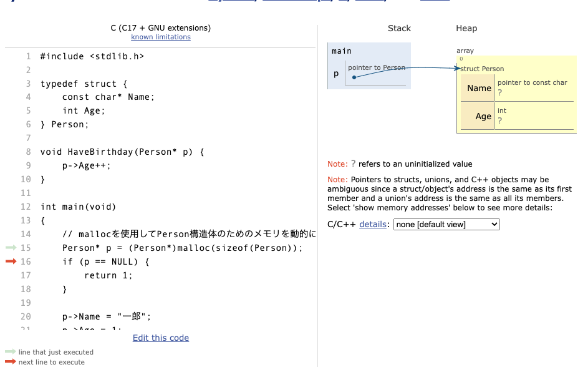Select variable p in the main stack frame
Image resolution: width=588 pixels, height=367 pixels.
coord(336,73)
